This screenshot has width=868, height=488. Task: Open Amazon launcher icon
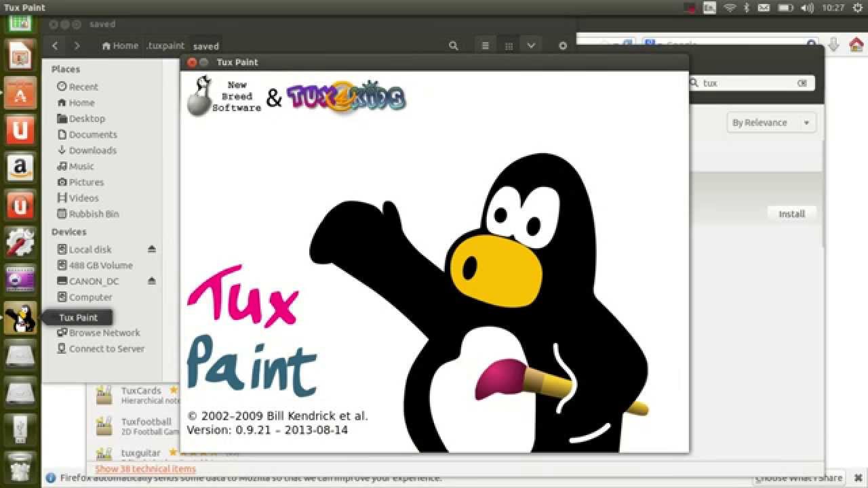click(20, 167)
